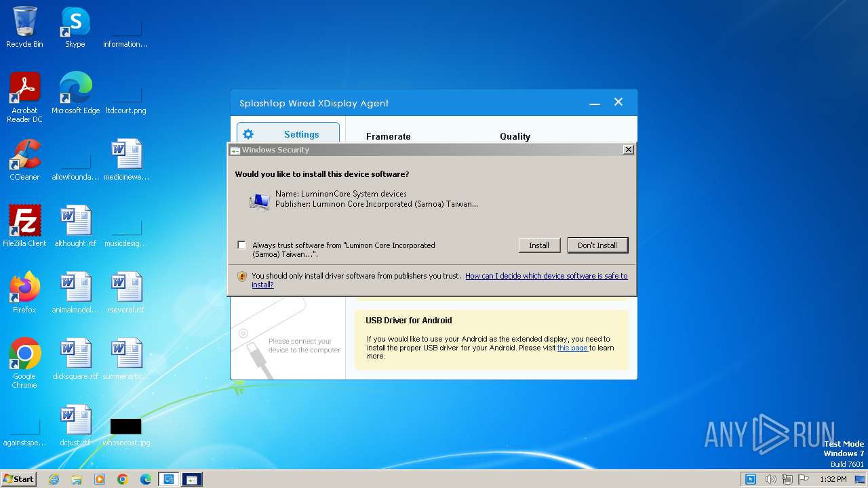Select the summerartic document icon
Image resolution: width=868 pixels, height=488 pixels.
[126, 359]
